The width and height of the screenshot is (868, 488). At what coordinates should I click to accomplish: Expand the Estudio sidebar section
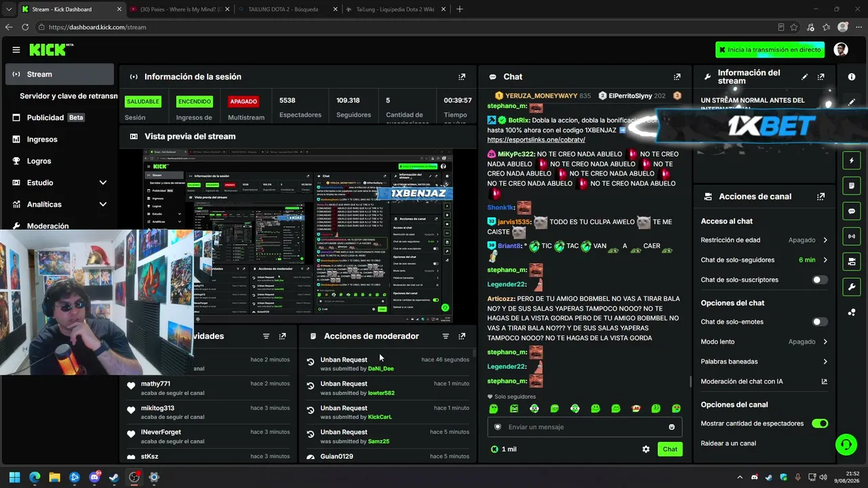click(x=103, y=182)
